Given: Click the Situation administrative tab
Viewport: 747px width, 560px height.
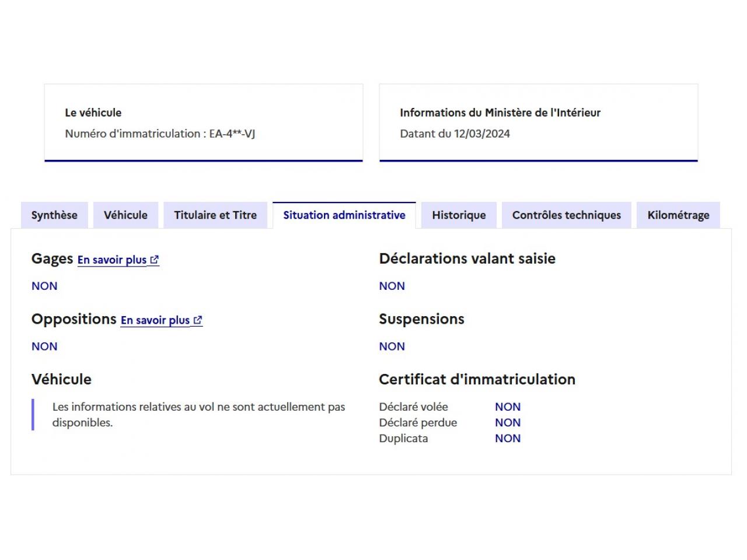Looking at the screenshot, I should [344, 215].
